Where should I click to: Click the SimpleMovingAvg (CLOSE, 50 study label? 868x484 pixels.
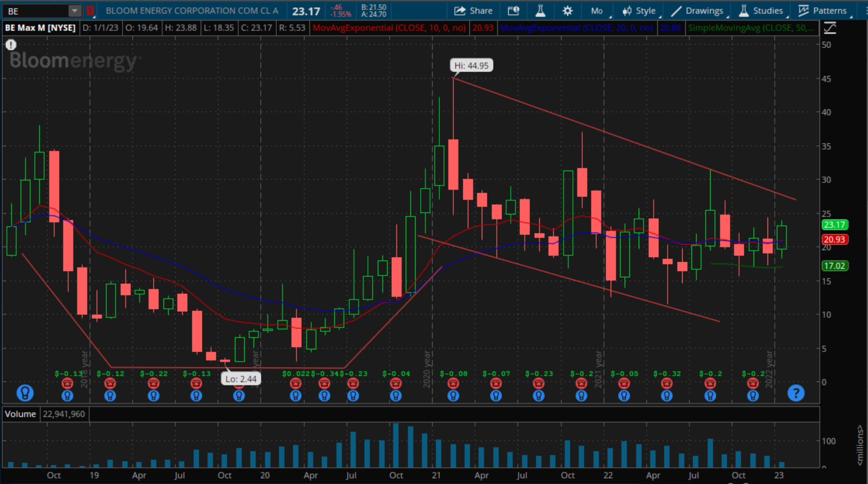[x=751, y=28]
